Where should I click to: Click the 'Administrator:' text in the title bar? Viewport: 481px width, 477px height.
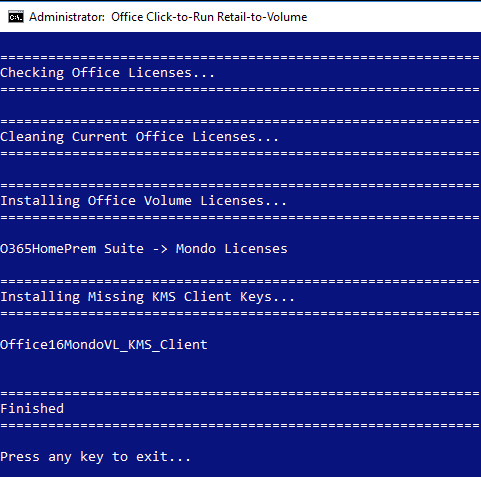(x=67, y=17)
